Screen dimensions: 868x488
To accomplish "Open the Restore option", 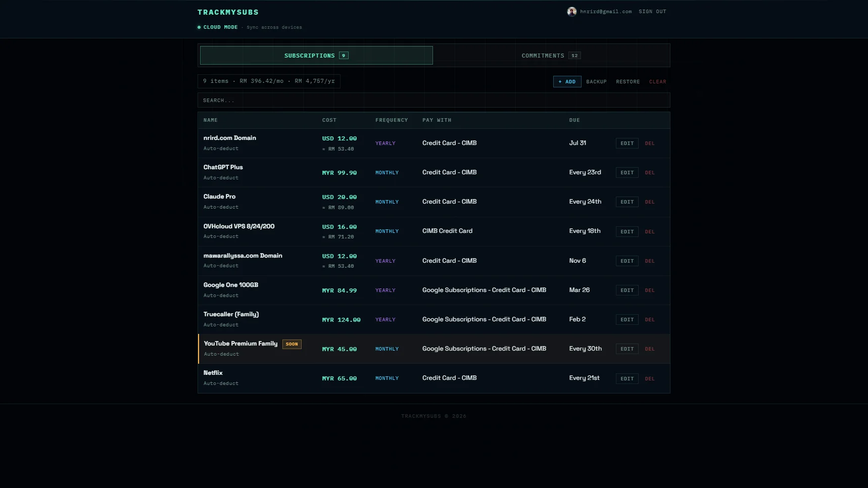I will point(628,82).
